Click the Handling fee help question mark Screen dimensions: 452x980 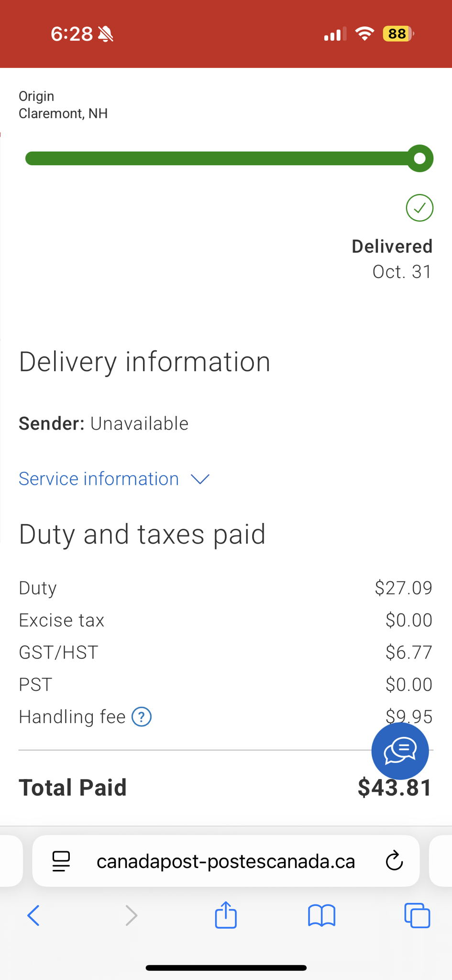[142, 717]
